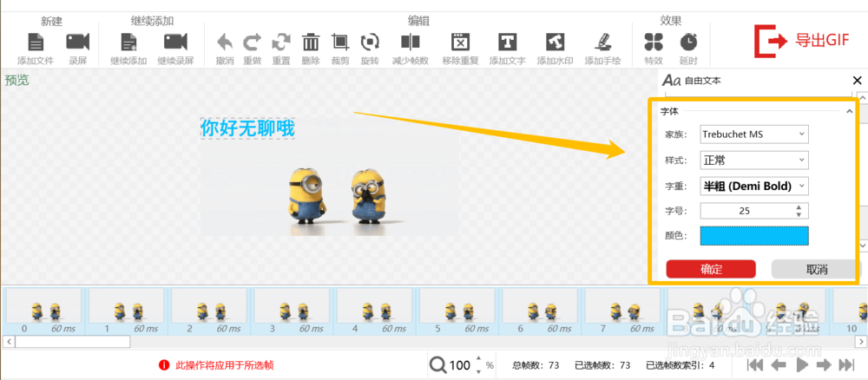Cancel with the 取消 button
The image size is (868, 380).
click(817, 269)
